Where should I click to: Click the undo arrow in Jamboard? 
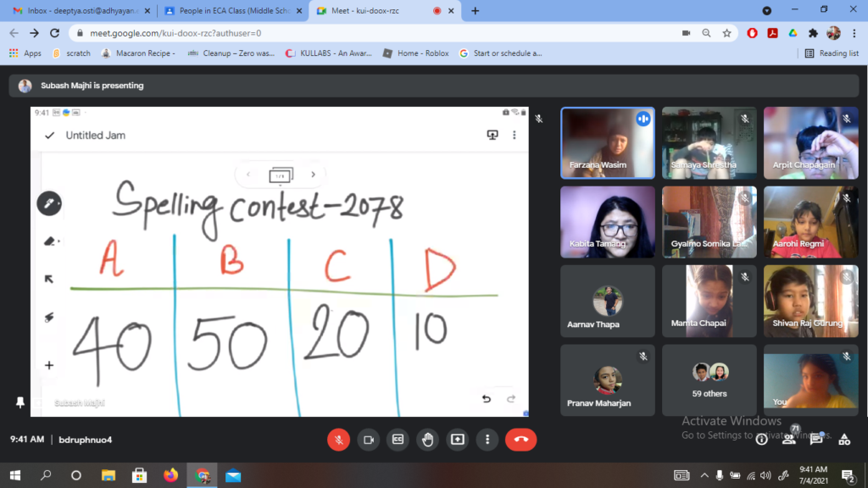[486, 399]
